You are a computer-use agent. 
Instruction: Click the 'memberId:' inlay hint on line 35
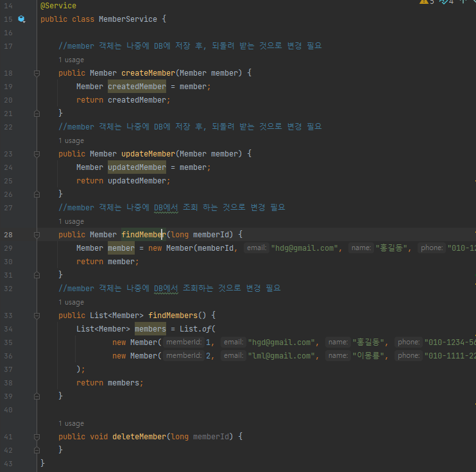click(x=183, y=342)
